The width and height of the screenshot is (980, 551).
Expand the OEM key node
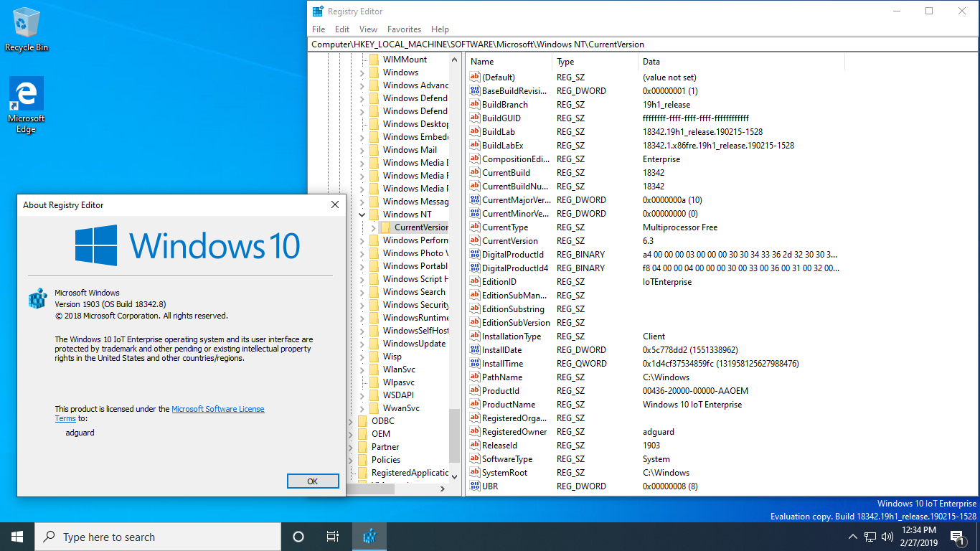351,434
